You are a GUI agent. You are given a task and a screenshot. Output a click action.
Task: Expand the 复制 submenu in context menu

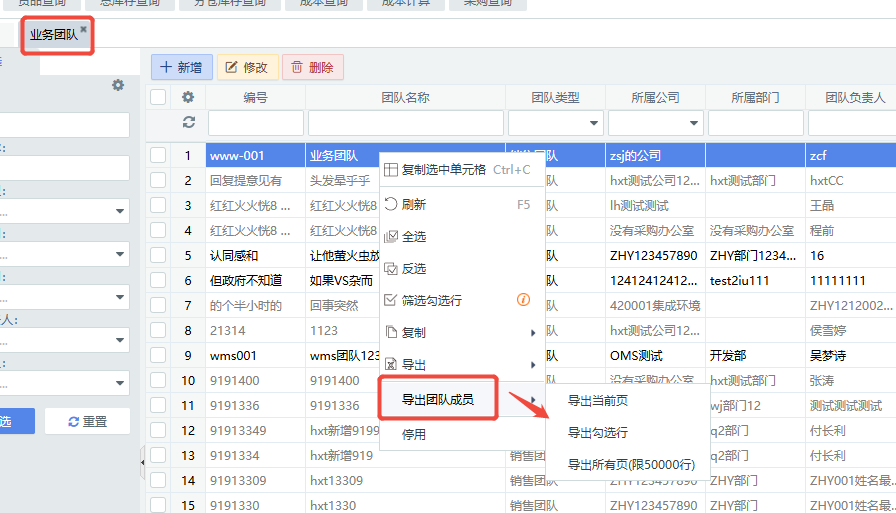(462, 332)
